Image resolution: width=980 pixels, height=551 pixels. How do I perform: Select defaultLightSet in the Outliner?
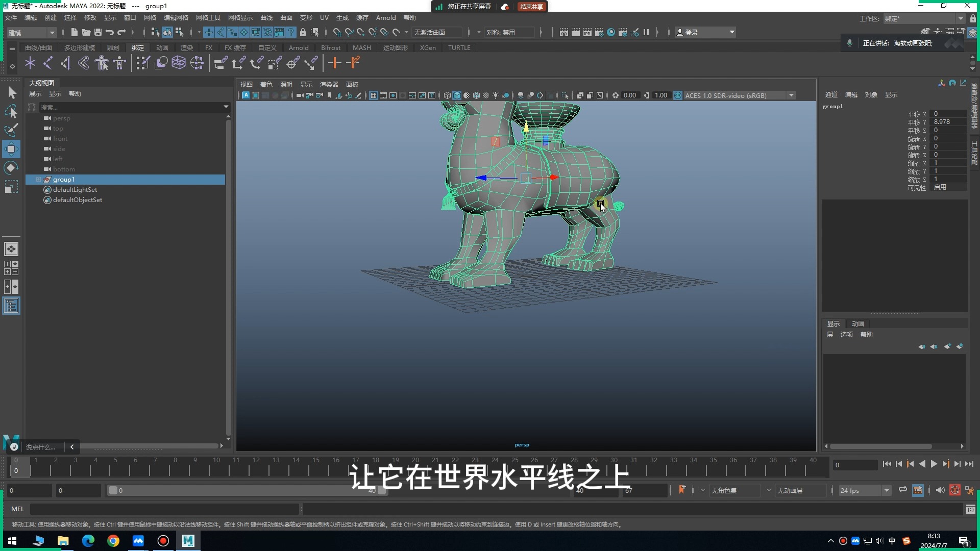click(x=75, y=189)
